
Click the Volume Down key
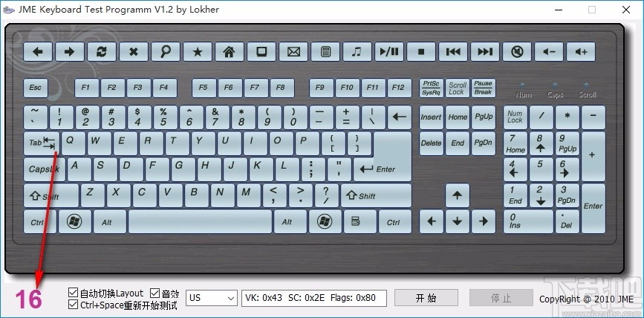tap(549, 52)
